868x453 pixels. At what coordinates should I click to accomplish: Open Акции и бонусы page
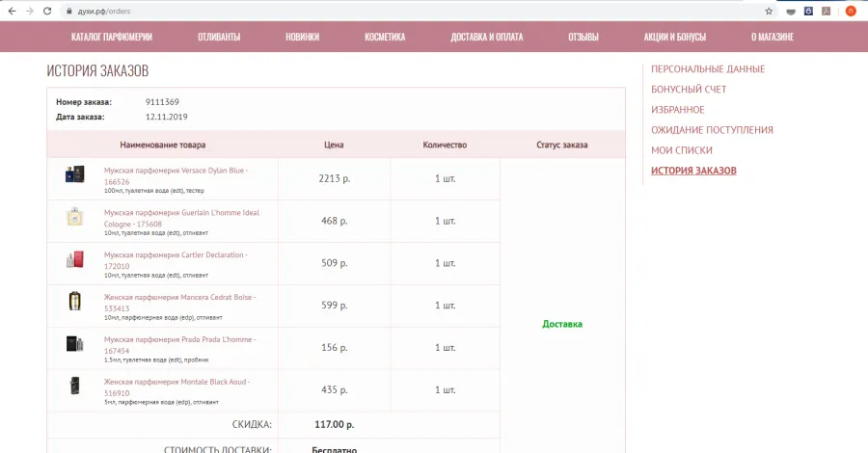(x=675, y=37)
